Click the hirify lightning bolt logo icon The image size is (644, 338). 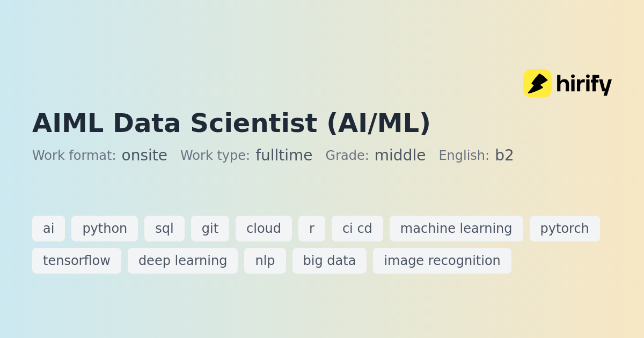537,83
